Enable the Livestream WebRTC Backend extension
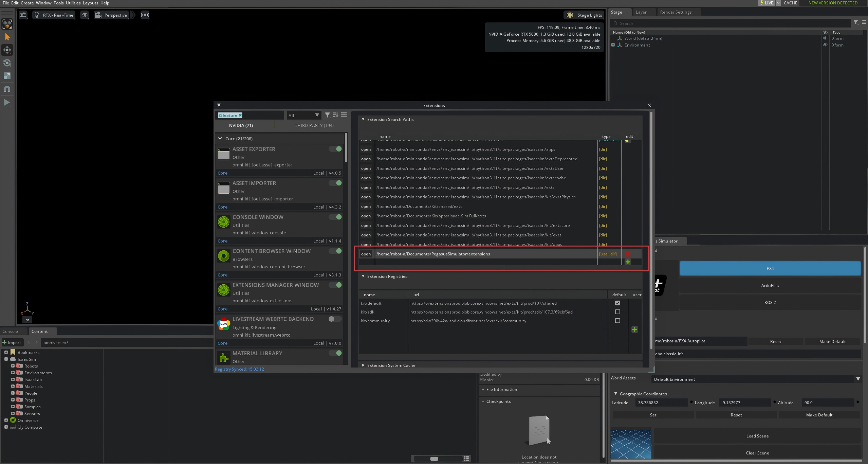The height and width of the screenshot is (464, 868). coord(335,319)
